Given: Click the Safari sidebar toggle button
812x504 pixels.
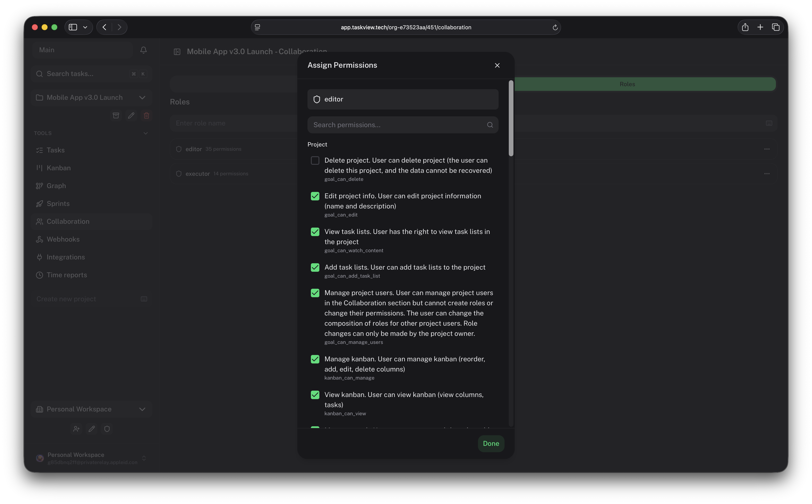Looking at the screenshot, I should pyautogui.click(x=73, y=27).
